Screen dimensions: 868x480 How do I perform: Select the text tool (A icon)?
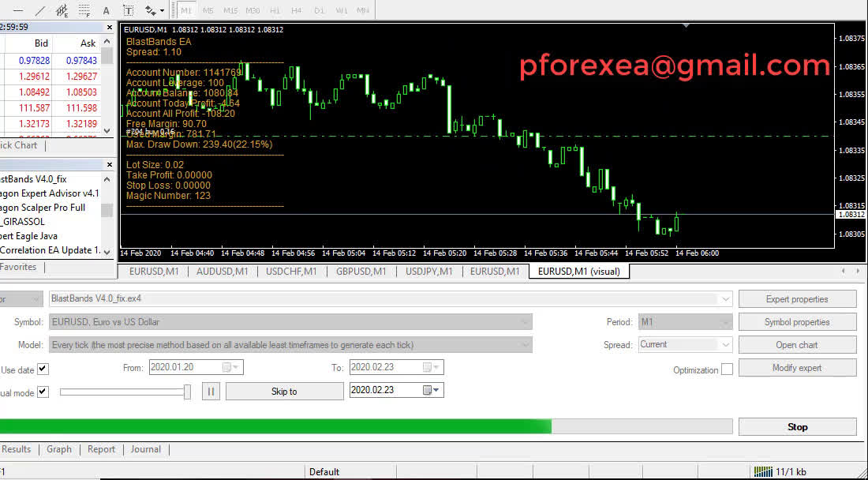pyautogui.click(x=106, y=10)
